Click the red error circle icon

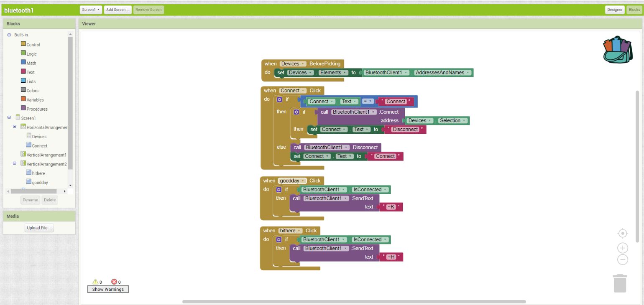114,282
